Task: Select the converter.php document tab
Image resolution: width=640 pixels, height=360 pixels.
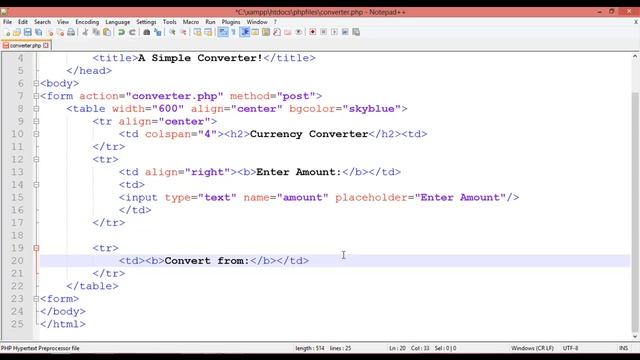Action: (26, 45)
